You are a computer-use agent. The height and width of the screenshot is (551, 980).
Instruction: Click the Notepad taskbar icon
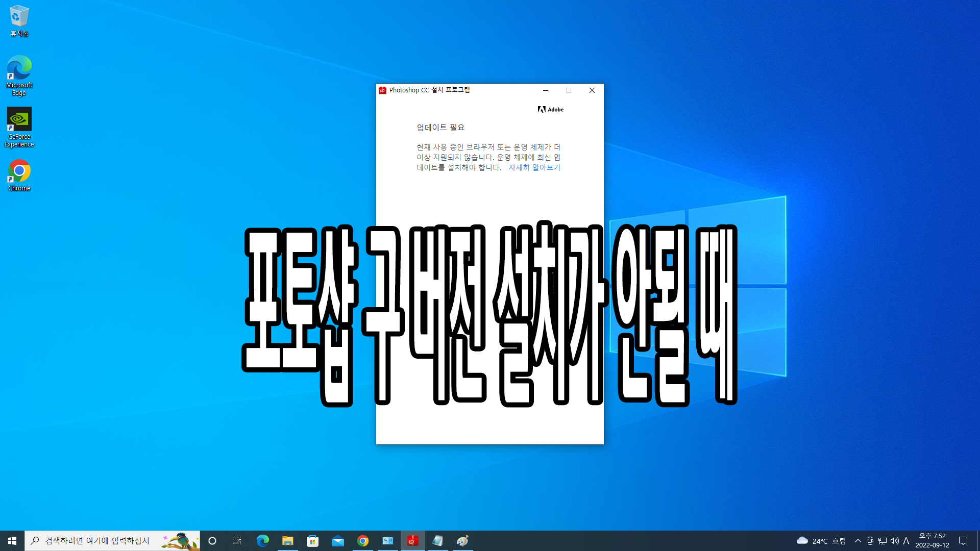[437, 541]
